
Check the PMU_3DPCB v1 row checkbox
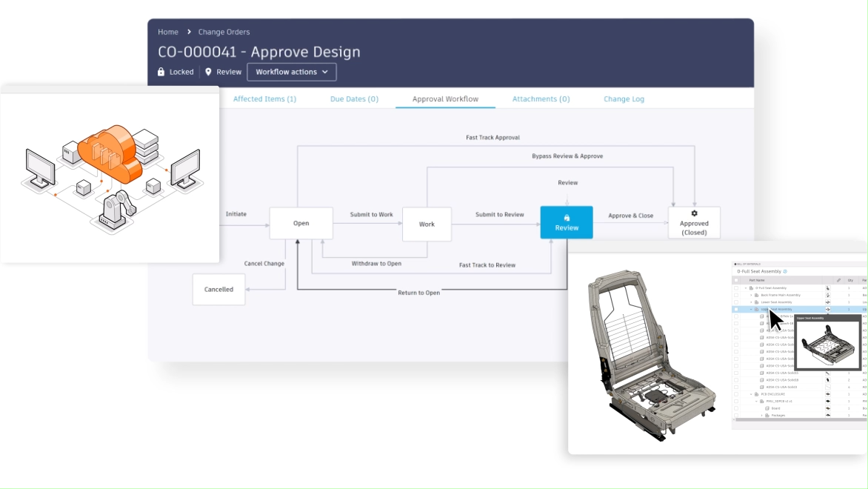(x=736, y=402)
